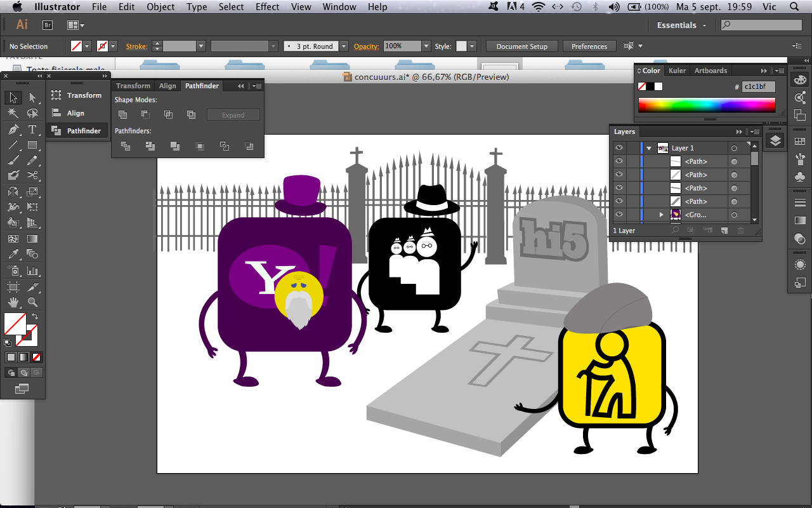Viewport: 812px width, 508px height.
Task: Select the Eyedropper tool
Action: 13,255
